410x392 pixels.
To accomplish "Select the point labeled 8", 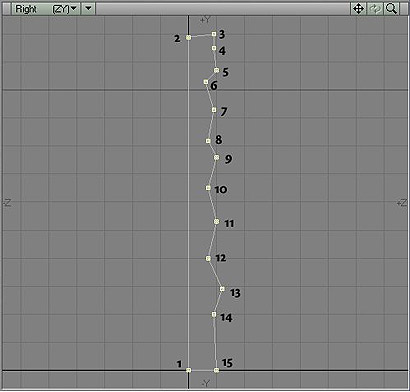I will [208, 141].
